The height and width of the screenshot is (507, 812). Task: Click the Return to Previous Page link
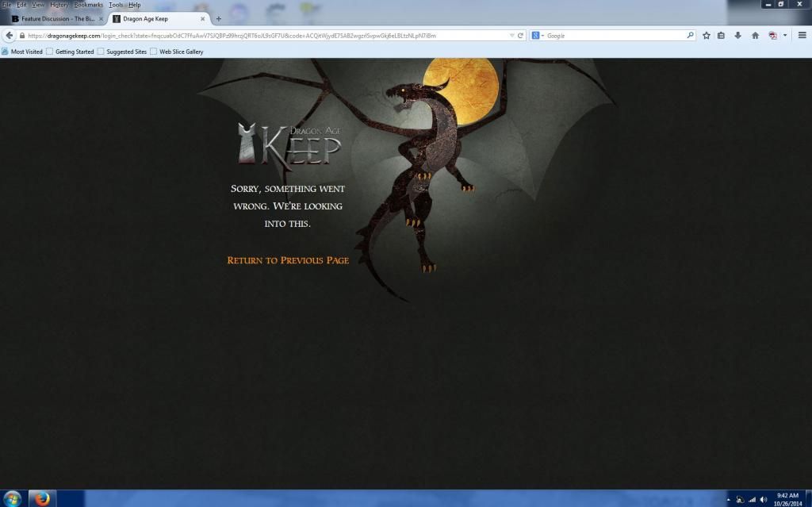(288, 260)
